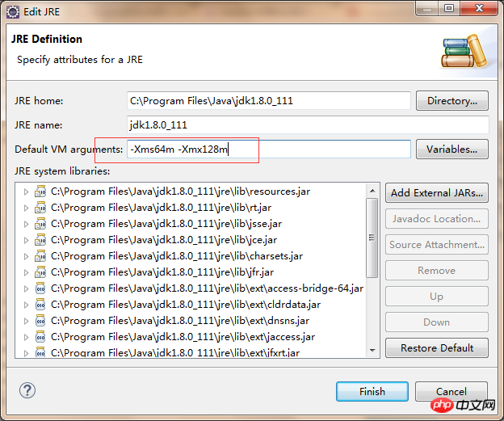The image size is (504, 421).
Task: Click the Javadoc Location... button
Action: pyautogui.click(x=437, y=219)
